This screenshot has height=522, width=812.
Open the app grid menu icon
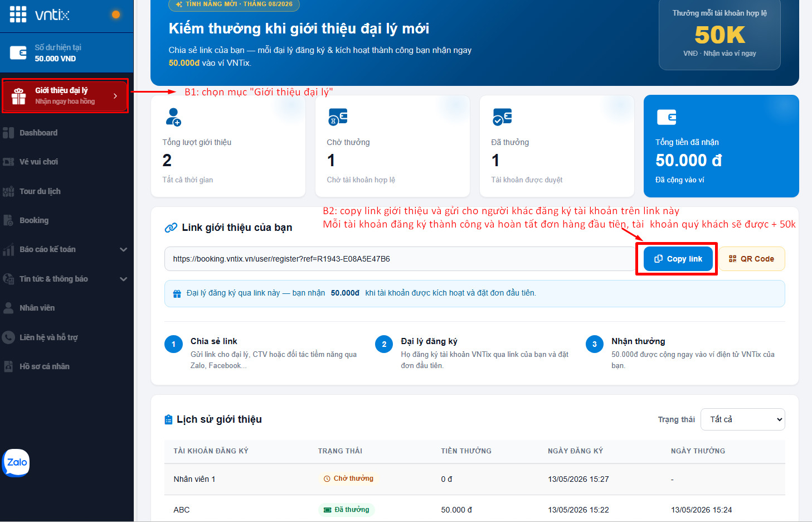tap(18, 14)
